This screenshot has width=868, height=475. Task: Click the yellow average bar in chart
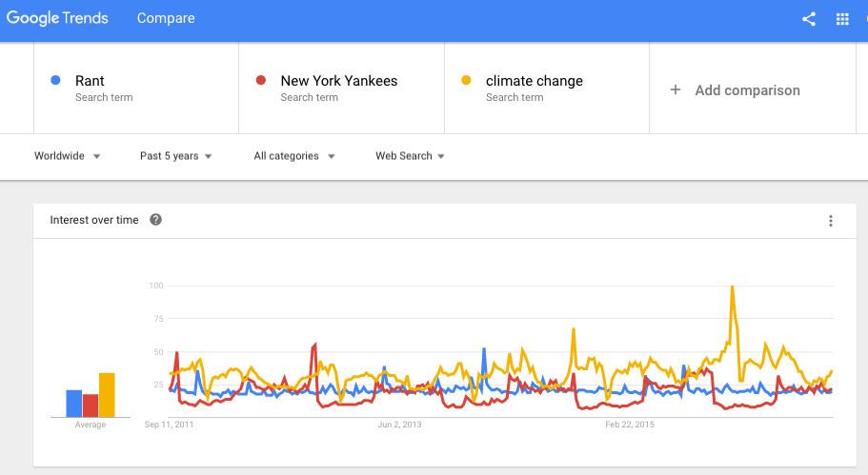pyautogui.click(x=107, y=394)
